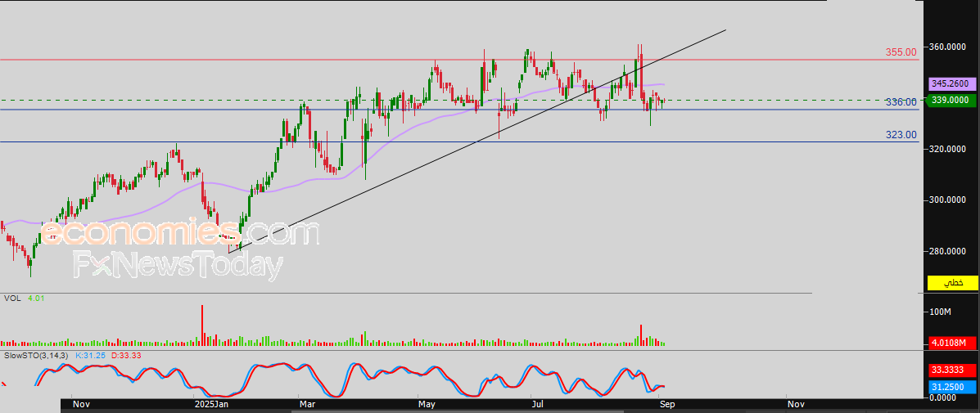The height and width of the screenshot is (413, 980).
Task: Select the VOL indicator label
Action: 12,299
